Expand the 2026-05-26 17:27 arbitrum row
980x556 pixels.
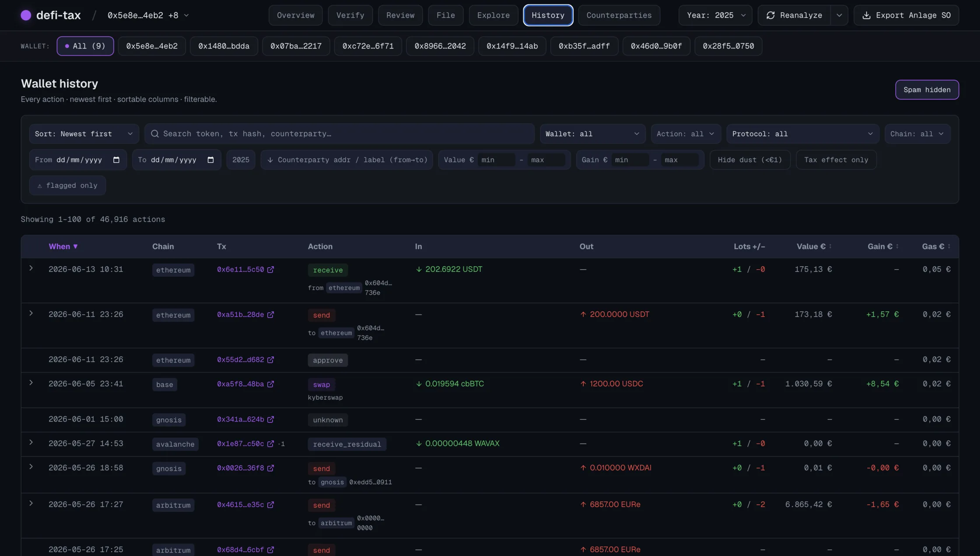[x=31, y=503]
